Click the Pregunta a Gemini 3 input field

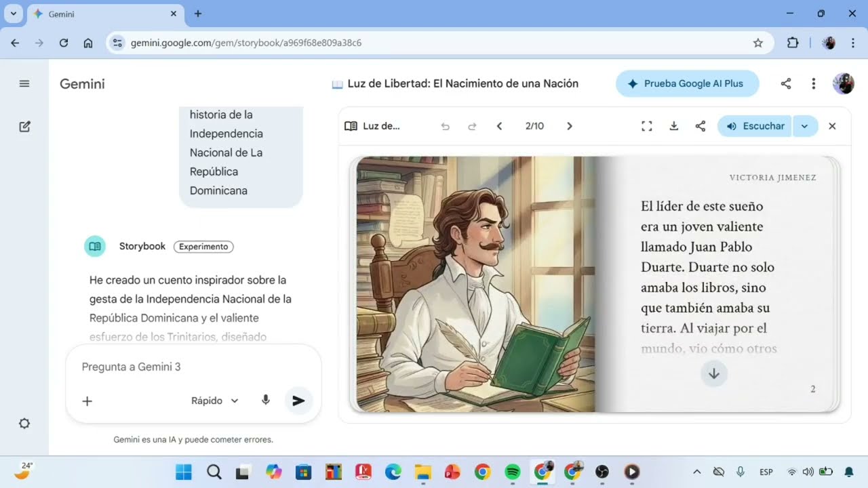pyautogui.click(x=193, y=367)
